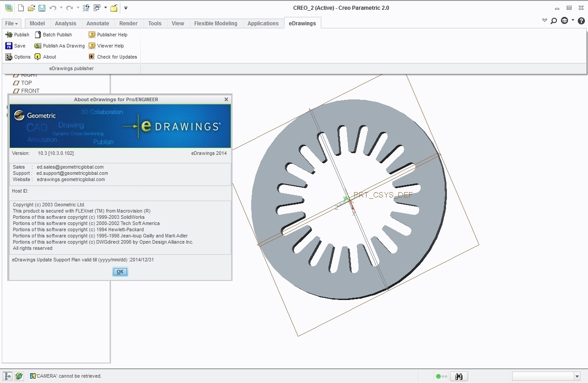The height and width of the screenshot is (383, 588).
Task: Close the About eDrawings dialog
Action: click(226, 99)
